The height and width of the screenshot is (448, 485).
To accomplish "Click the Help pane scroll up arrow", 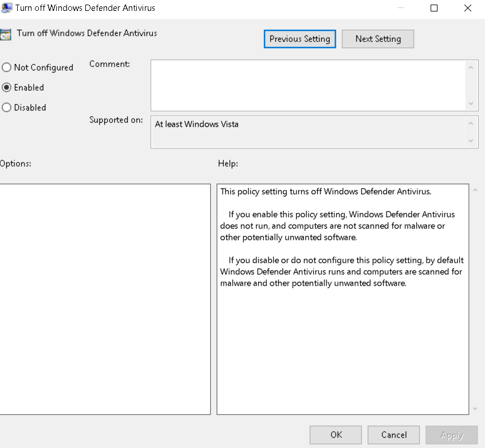I will (x=475, y=190).
